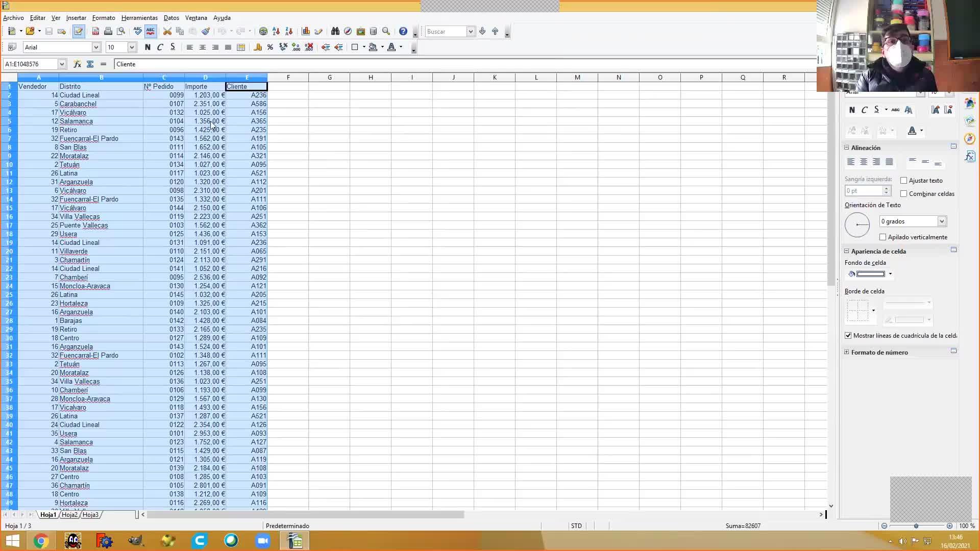980x551 pixels.
Task: Open Find & Replace with the binoculars icon
Action: tap(335, 32)
